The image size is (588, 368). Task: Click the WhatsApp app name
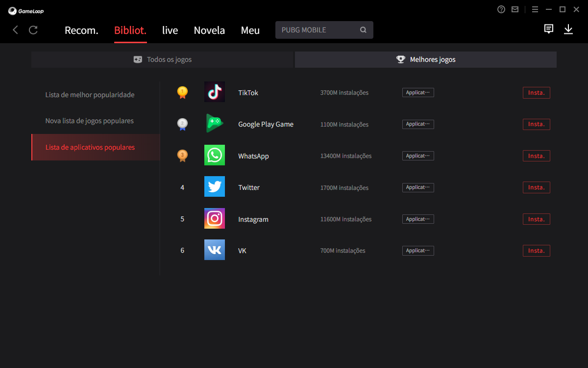253,156
